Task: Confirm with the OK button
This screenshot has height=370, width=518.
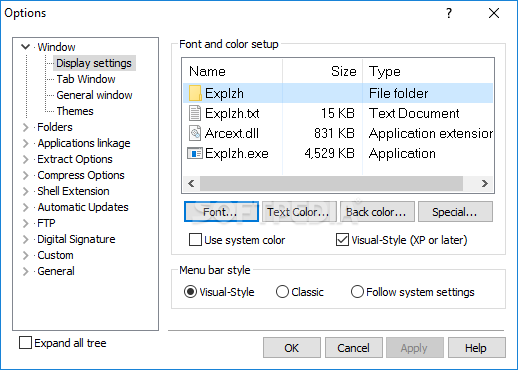Action: (x=292, y=348)
